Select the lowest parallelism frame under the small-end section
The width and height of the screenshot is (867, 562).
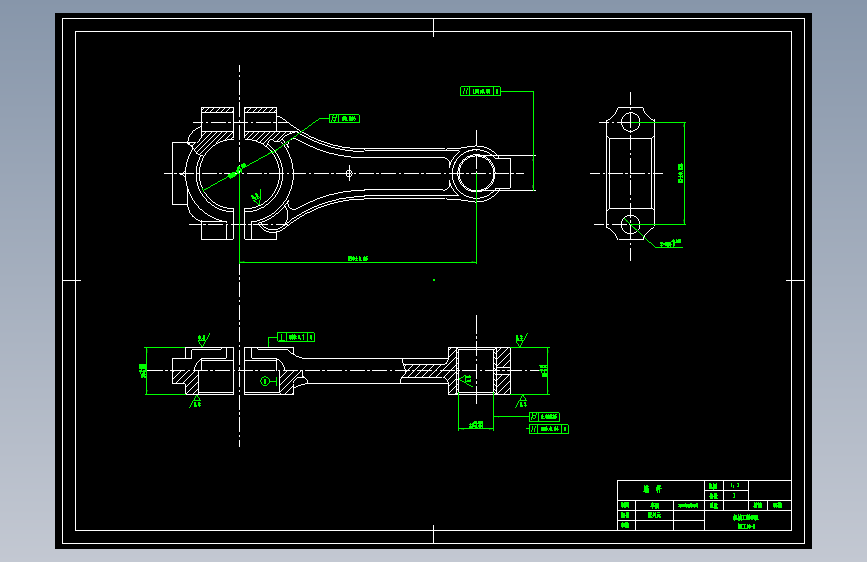(x=549, y=429)
